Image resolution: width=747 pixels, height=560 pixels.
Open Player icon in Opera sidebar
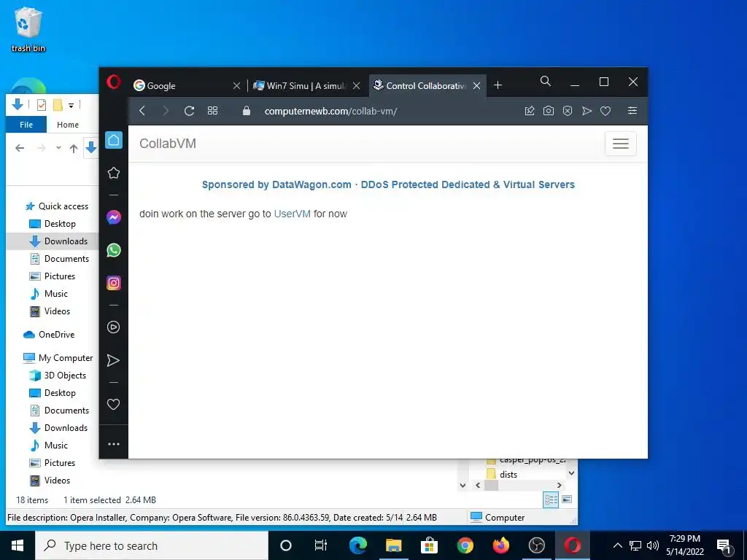[113, 327]
